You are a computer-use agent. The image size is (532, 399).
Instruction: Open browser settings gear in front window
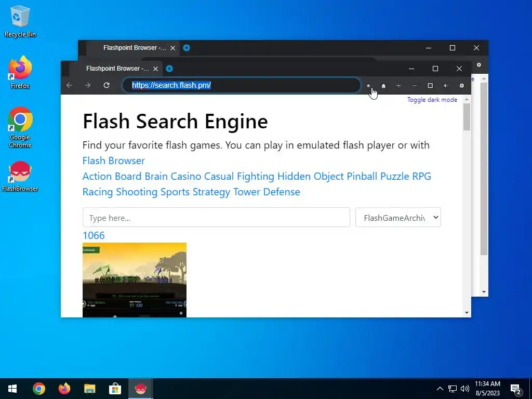462,86
